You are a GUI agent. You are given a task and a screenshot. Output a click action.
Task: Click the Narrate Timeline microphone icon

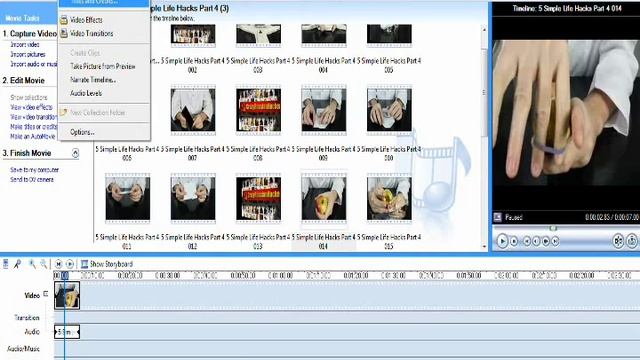[18, 264]
